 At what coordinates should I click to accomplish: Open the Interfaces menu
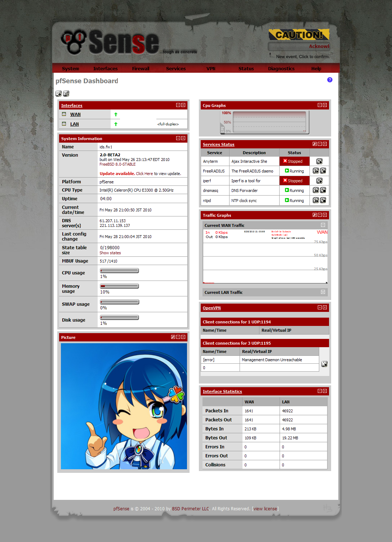pos(105,68)
